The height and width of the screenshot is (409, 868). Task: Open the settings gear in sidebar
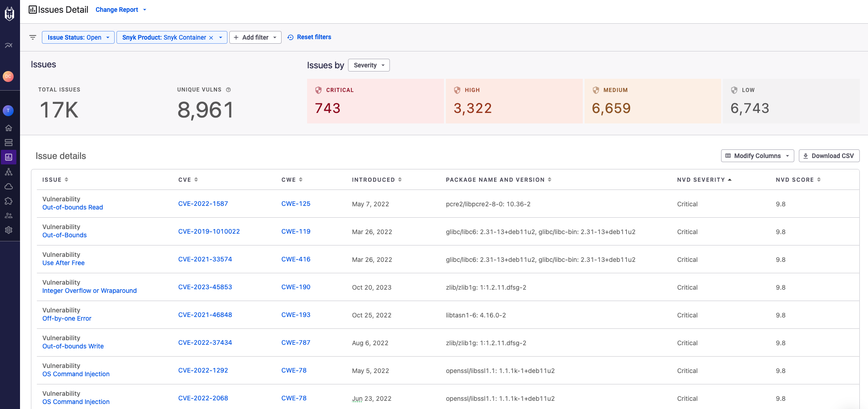coord(9,230)
